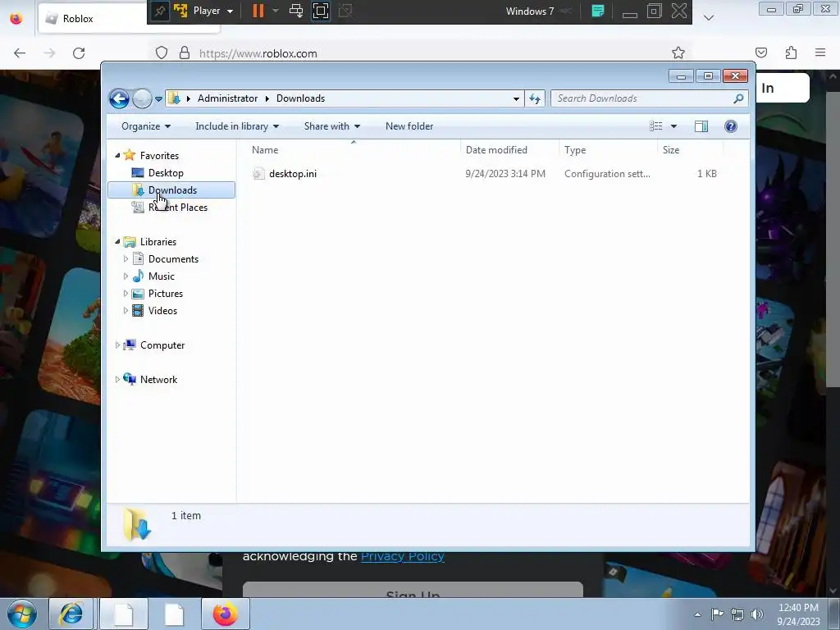This screenshot has height=630, width=840.
Task: Click the Privacy Policy link on Roblox page
Action: (402, 556)
